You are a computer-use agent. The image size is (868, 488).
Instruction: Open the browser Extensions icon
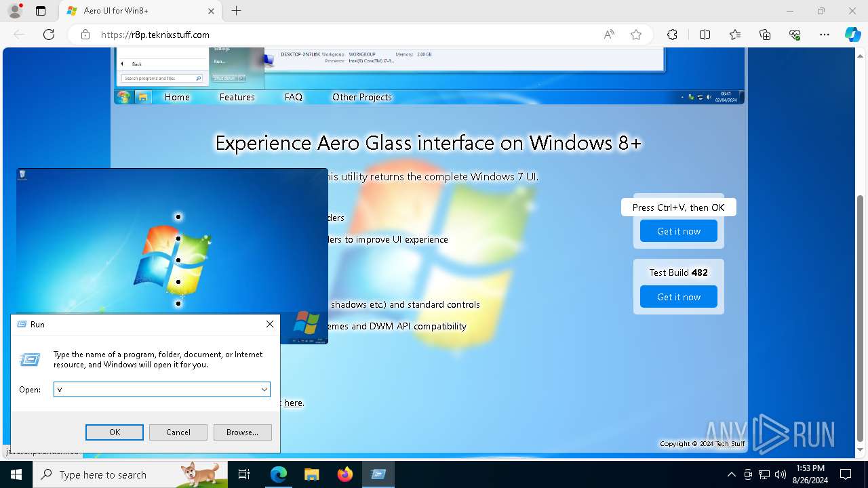(672, 35)
